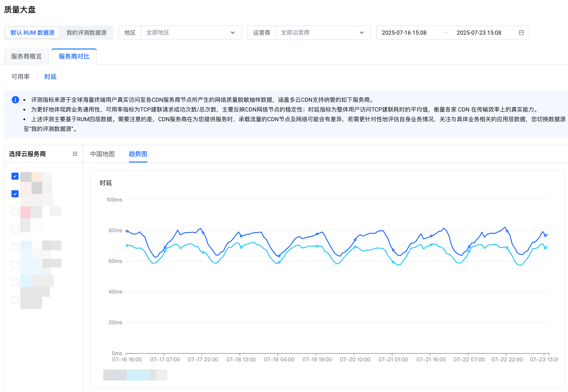Click the blue info icon in notice
Viewport: 568px width, 392px height.
tap(15, 100)
